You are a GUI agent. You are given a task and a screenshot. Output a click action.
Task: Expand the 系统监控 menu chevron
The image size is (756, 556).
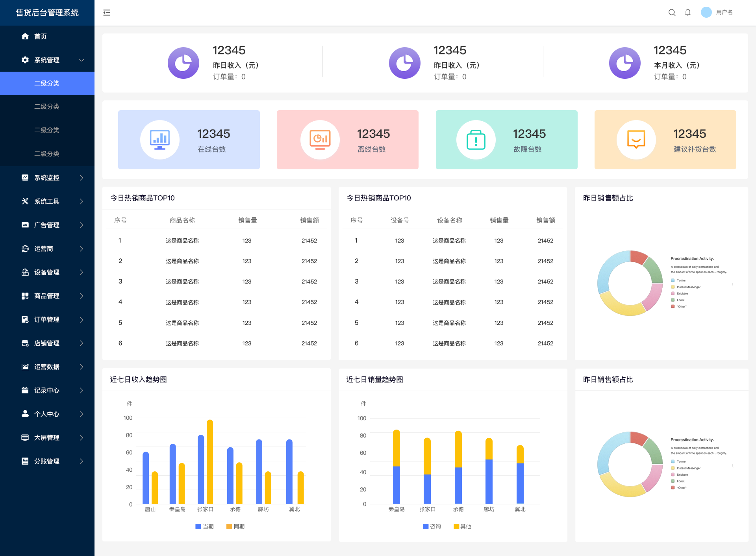coord(82,178)
